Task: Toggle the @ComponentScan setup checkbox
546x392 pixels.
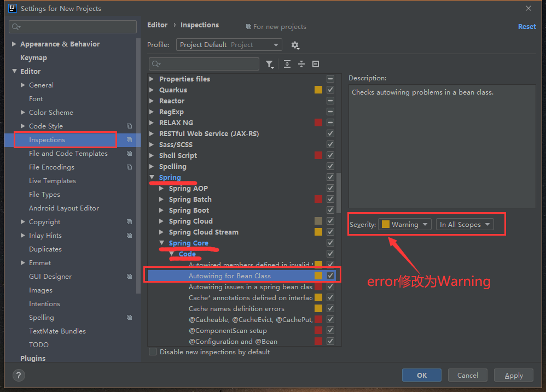Action: click(x=330, y=330)
